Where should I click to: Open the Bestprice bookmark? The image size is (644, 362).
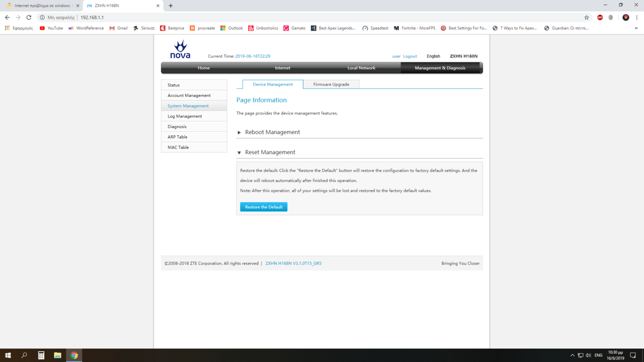click(x=172, y=28)
